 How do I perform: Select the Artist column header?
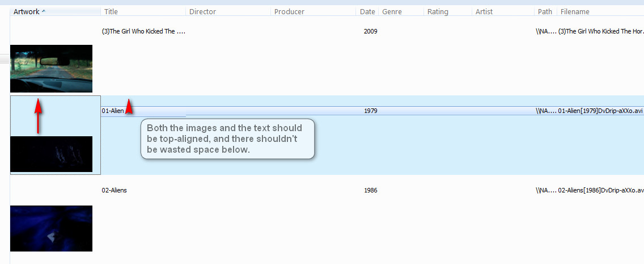(x=484, y=11)
